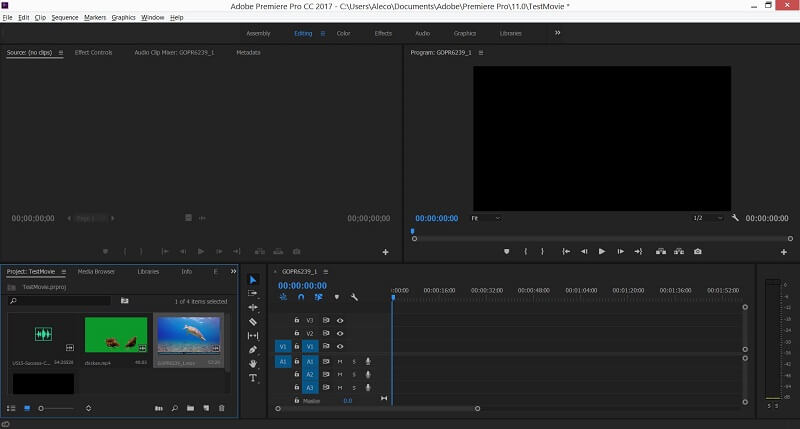Screen dimensions: 800x429
Task: Toggle Linked Selection in the timeline
Action: (318, 297)
